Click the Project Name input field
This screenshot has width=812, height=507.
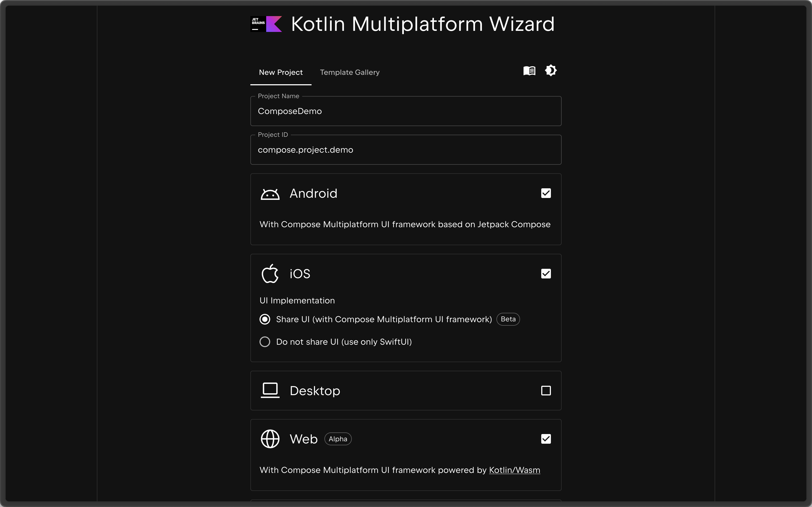(x=405, y=111)
